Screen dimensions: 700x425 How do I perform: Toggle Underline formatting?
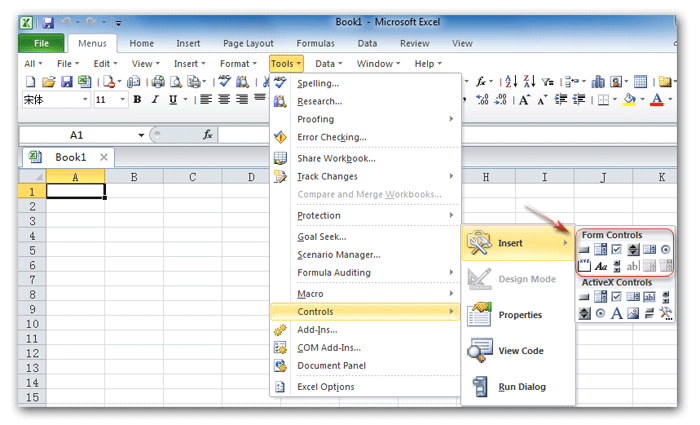point(173,100)
